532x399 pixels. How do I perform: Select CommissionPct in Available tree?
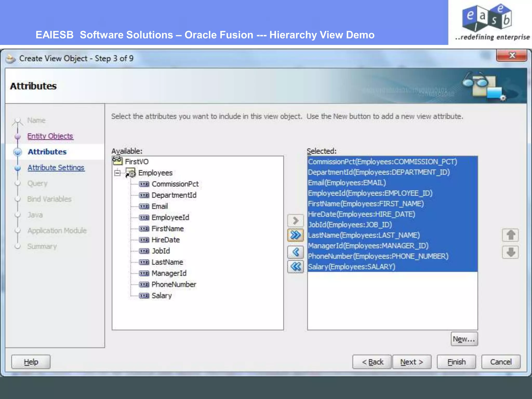click(175, 184)
